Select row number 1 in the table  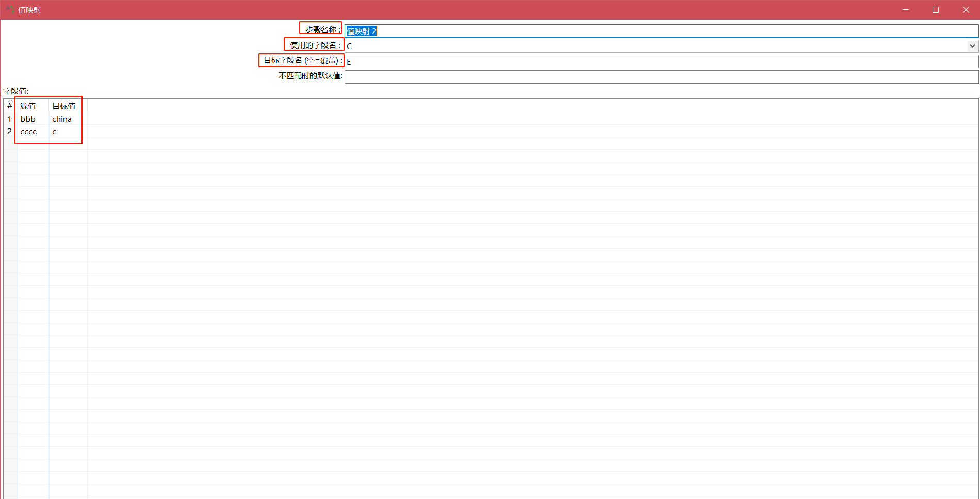(10, 119)
